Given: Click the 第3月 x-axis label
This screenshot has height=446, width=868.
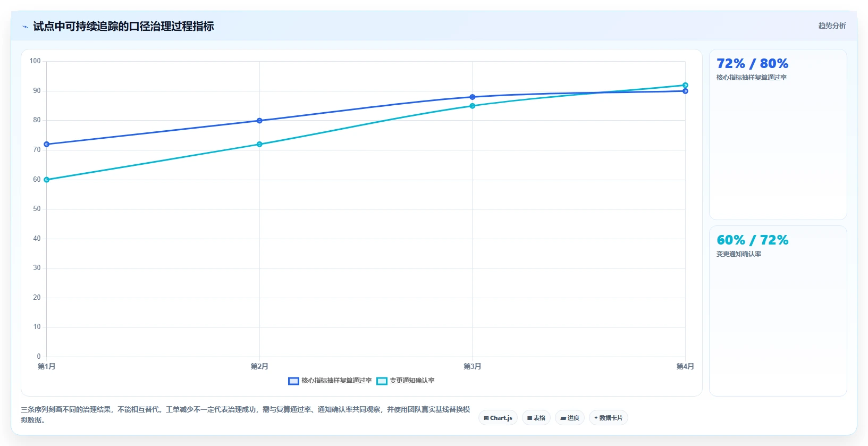Looking at the screenshot, I should pyautogui.click(x=472, y=366).
